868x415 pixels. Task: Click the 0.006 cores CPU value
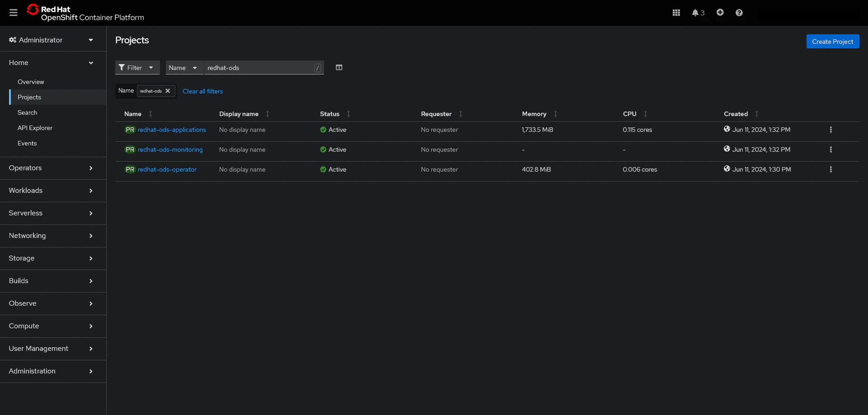tap(640, 169)
